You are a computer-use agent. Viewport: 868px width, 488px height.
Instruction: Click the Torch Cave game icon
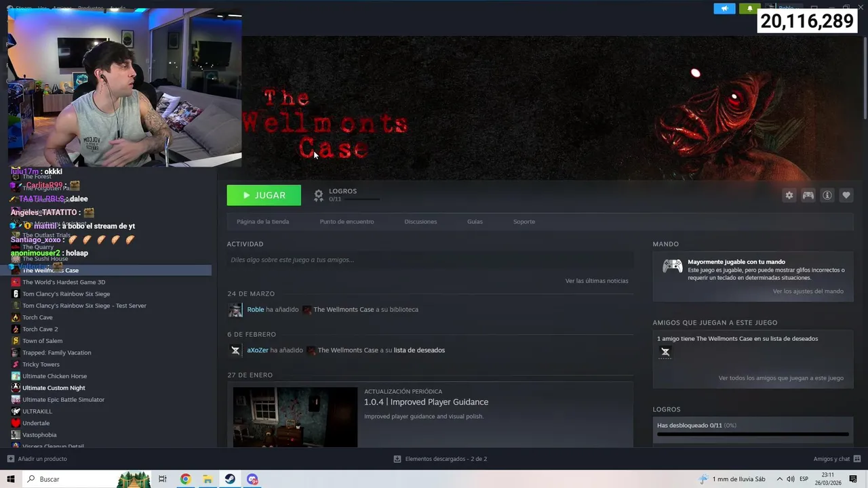tap(16, 317)
